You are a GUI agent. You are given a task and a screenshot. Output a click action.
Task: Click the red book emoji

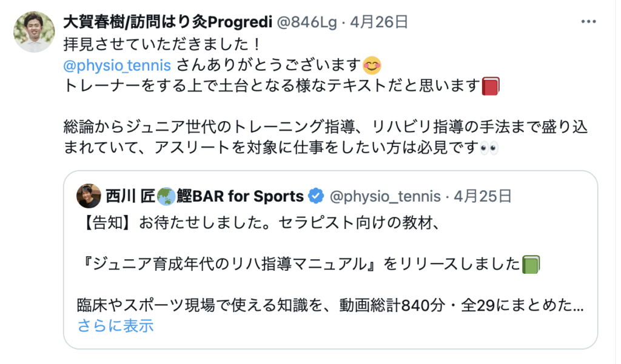491,86
